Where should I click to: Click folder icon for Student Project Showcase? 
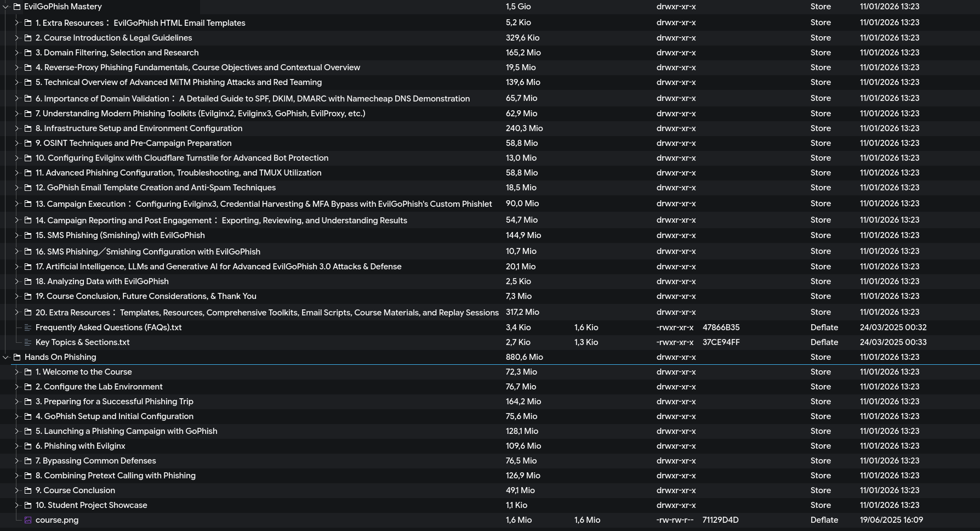28,505
